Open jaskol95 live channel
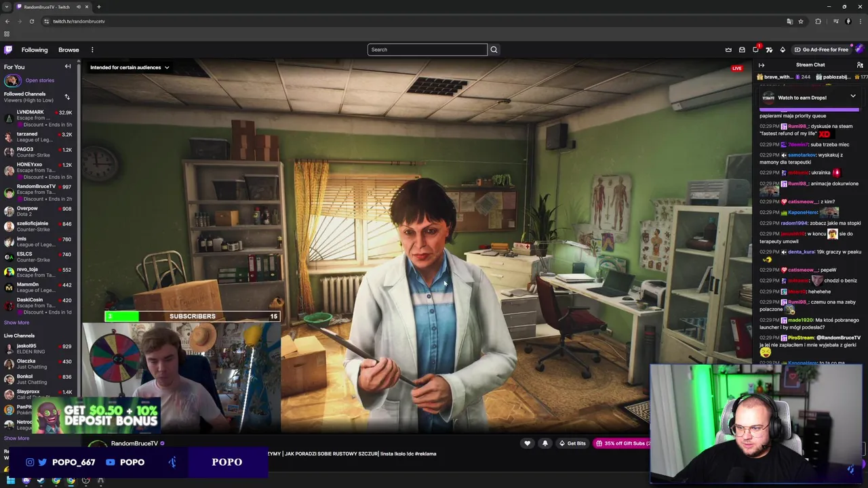This screenshot has height=488, width=868. [x=38, y=349]
